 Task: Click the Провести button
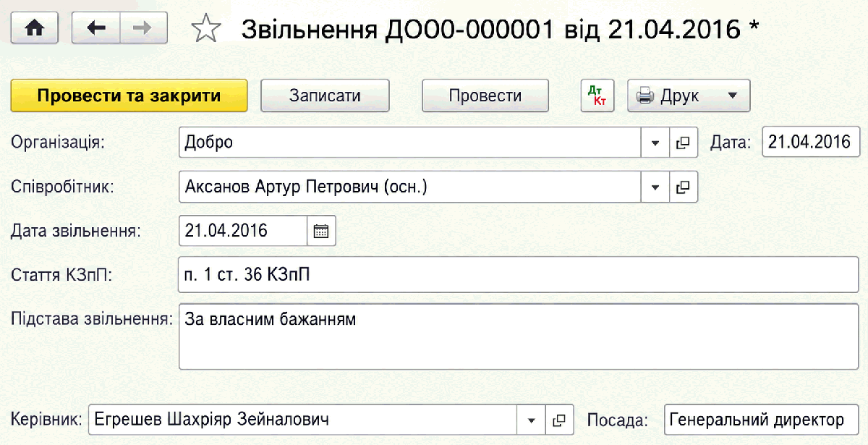(485, 96)
